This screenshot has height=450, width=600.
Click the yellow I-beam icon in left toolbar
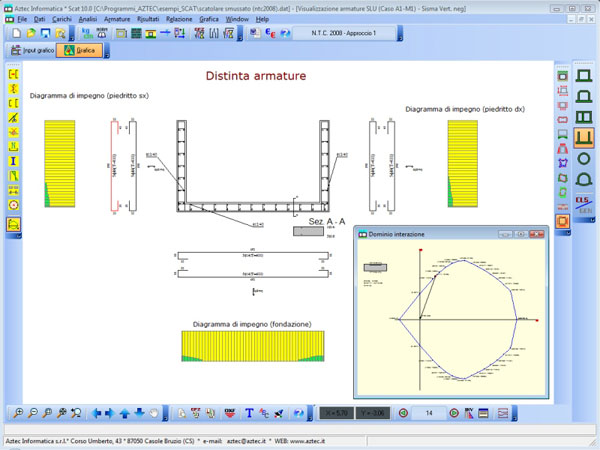pos(13,161)
